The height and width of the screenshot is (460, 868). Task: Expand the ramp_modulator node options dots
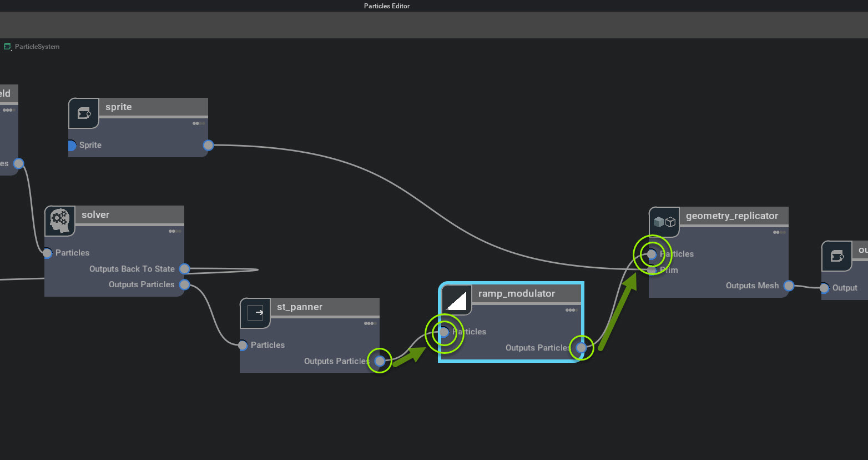572,310
